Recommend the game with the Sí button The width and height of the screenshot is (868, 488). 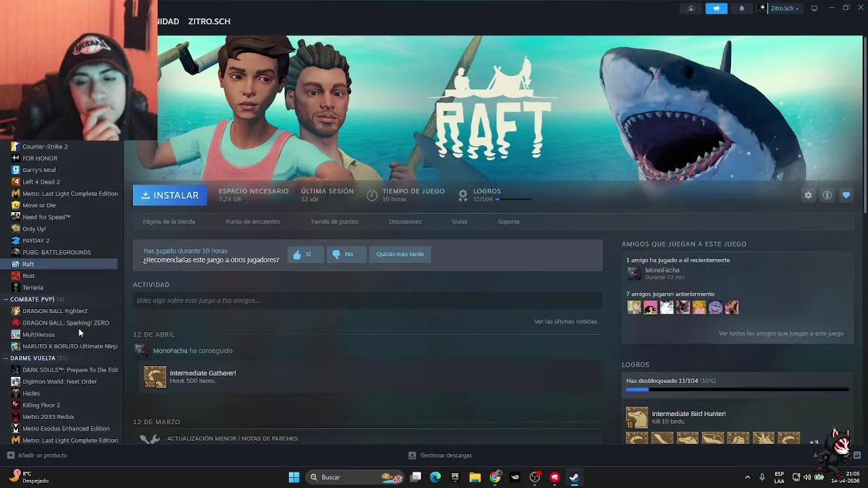tap(306, 254)
